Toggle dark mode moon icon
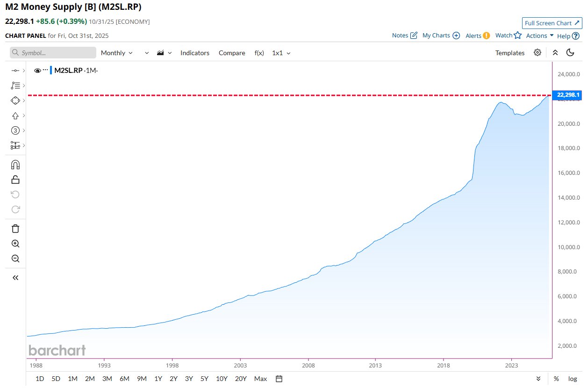Viewport: 588px width, 388px height. click(x=570, y=53)
